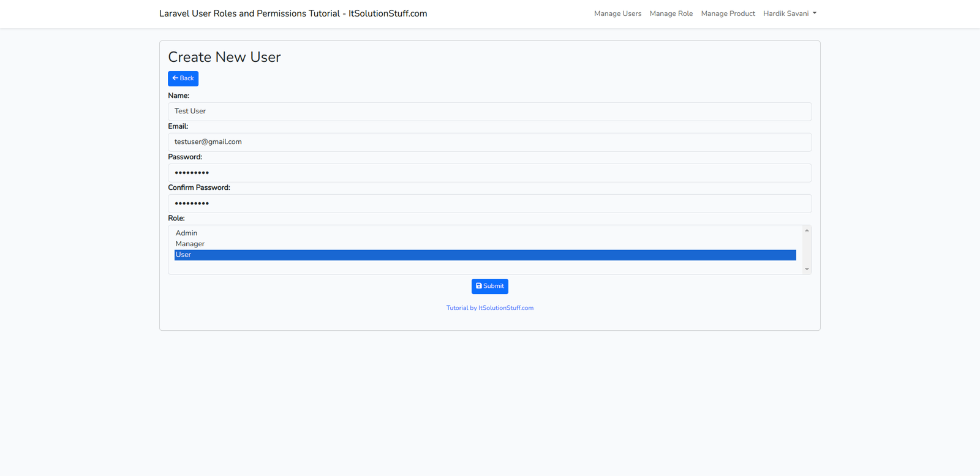Open the Manage Role nav item
The height and width of the screenshot is (476, 980).
[x=671, y=13]
